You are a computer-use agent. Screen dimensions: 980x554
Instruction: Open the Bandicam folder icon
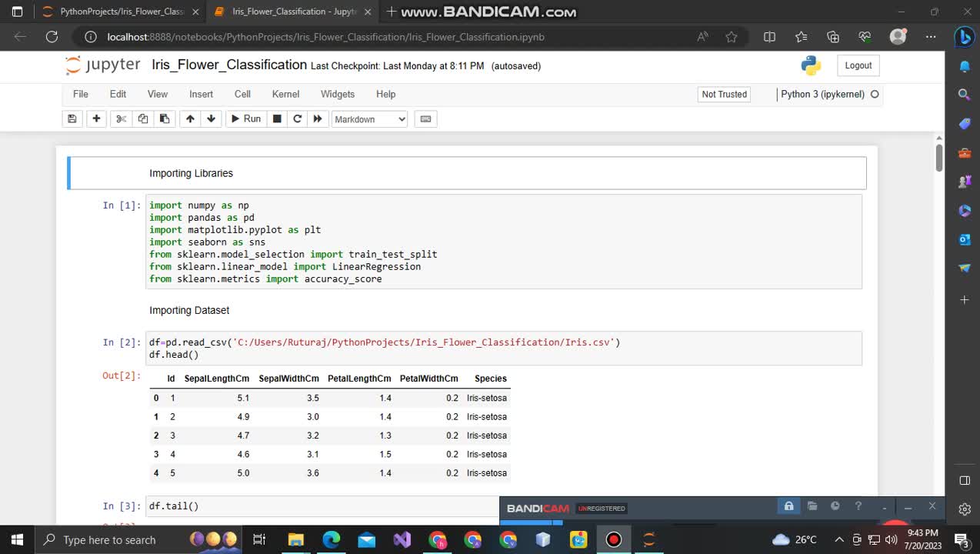[812, 506]
